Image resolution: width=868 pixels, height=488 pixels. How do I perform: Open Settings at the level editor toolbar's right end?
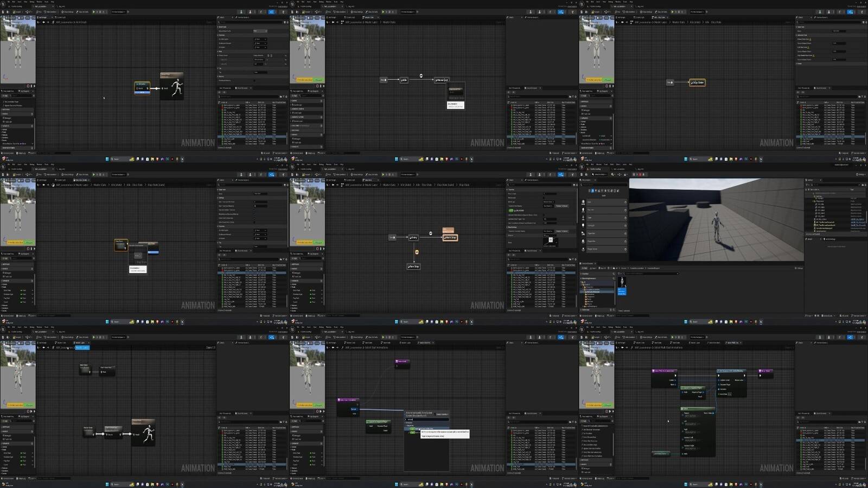(x=861, y=174)
